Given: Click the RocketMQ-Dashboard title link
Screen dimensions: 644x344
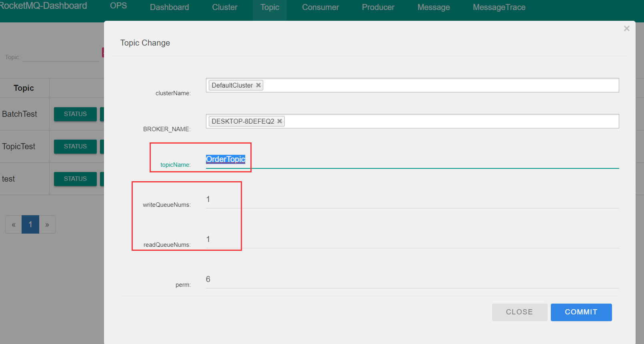Looking at the screenshot, I should 43,6.
